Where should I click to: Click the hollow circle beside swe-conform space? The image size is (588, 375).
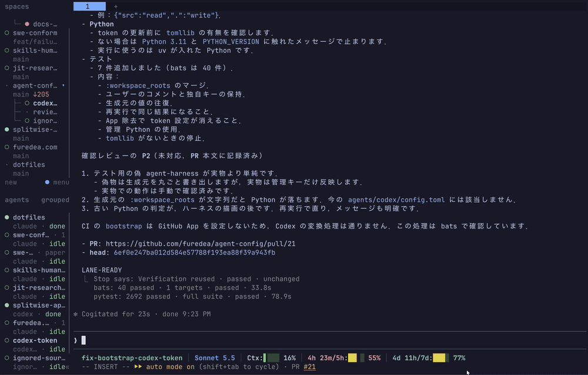coord(6,33)
